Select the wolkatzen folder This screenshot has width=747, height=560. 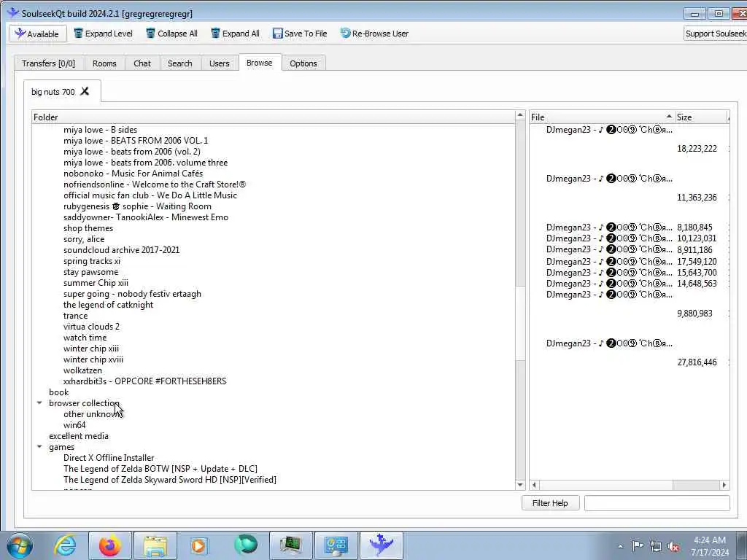click(x=82, y=370)
